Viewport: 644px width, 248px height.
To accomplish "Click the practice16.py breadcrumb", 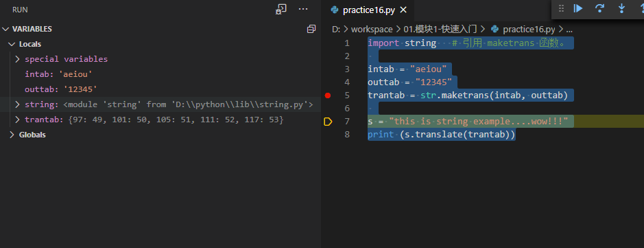I will coord(529,30).
